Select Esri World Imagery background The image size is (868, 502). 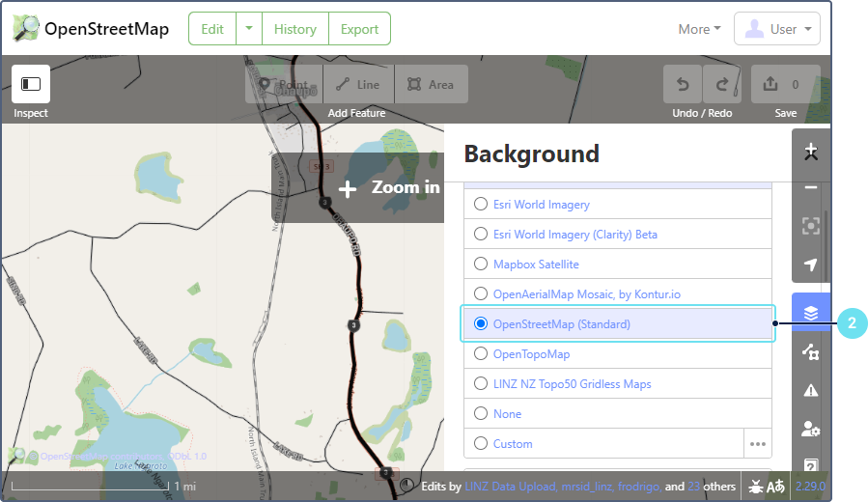click(480, 205)
